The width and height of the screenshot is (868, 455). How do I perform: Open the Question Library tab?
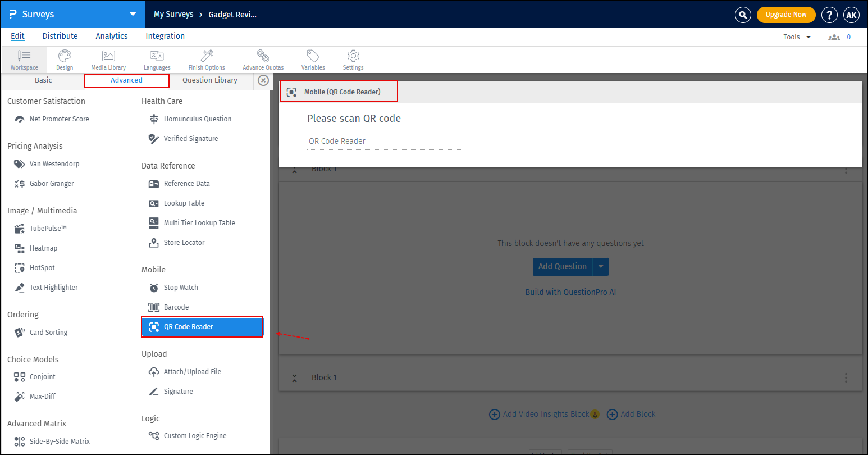209,80
